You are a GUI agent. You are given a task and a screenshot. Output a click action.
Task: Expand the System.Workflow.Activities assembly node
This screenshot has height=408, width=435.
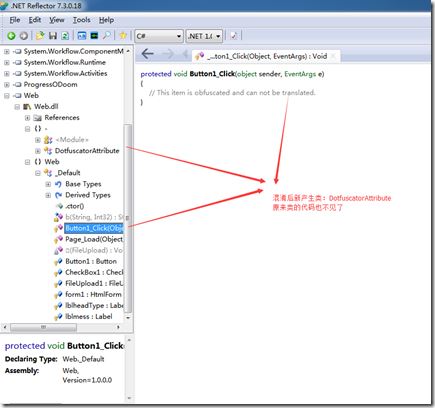(7, 73)
